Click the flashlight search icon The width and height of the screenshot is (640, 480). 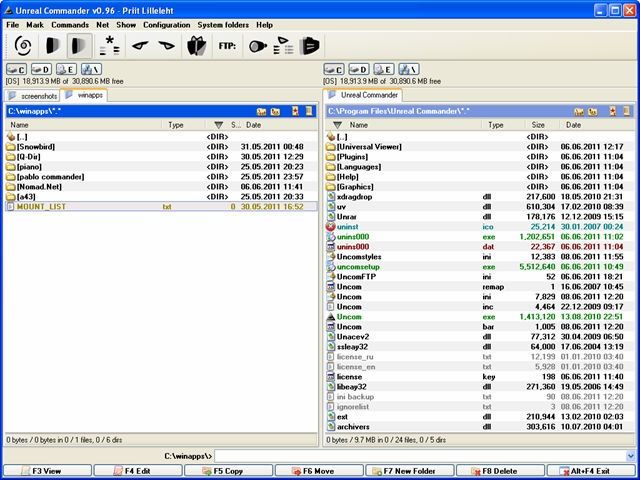[258, 46]
